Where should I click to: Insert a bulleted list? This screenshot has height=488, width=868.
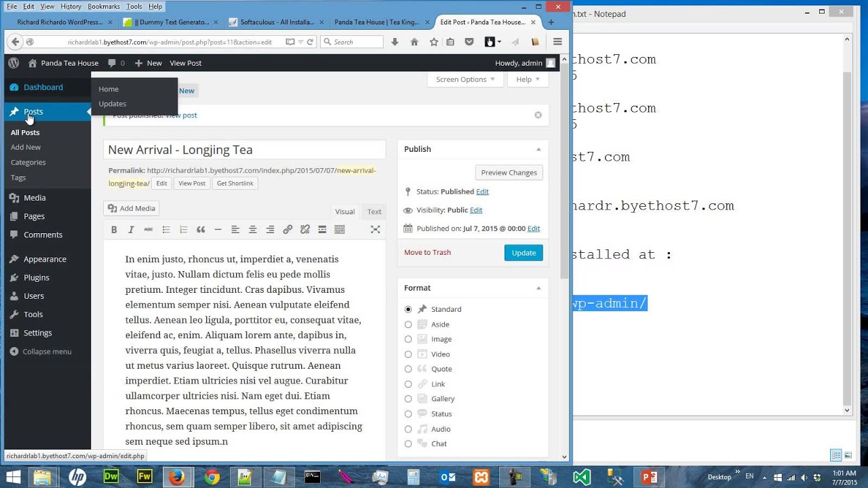click(166, 230)
